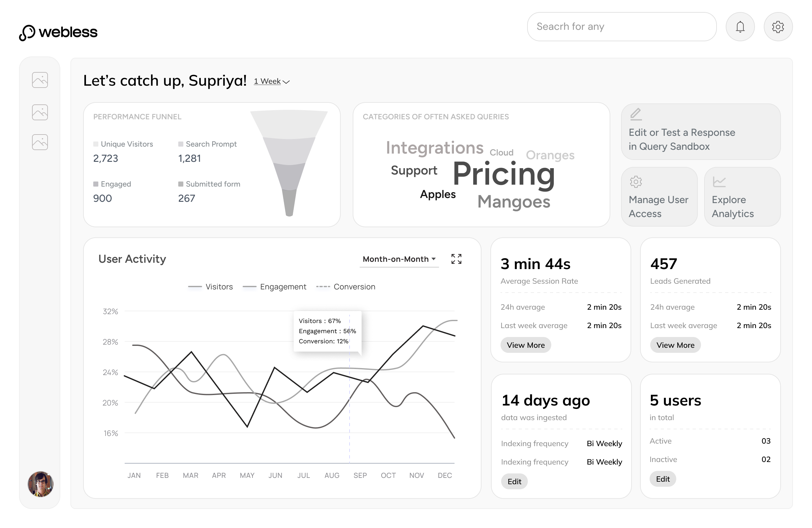This screenshot has width=812, height=528.
Task: Click Edit on the data ingested card
Action: tap(514, 481)
